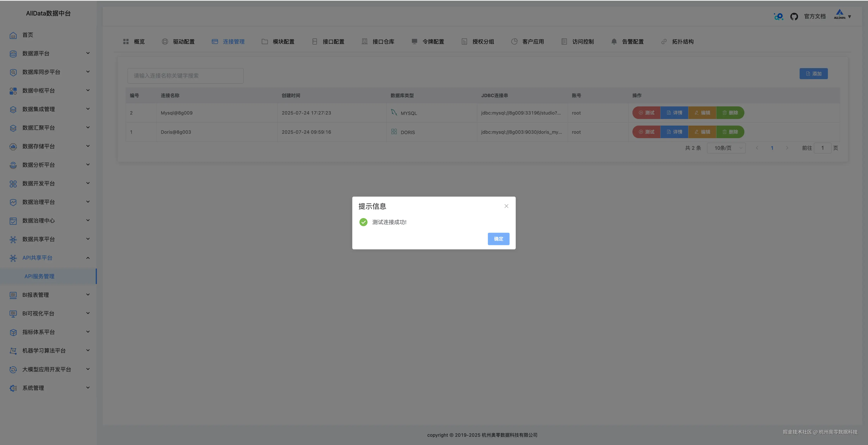Click the connection name search field

pyautogui.click(x=185, y=76)
